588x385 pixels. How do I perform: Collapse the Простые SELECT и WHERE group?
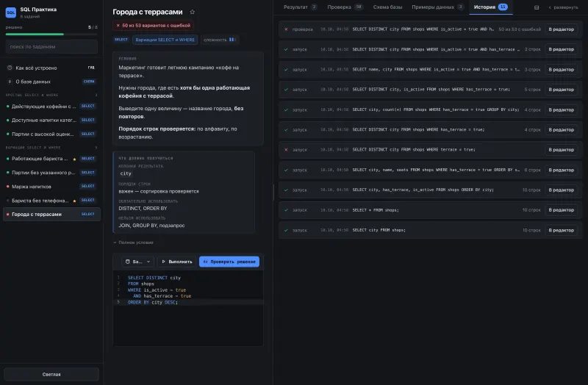51,95
